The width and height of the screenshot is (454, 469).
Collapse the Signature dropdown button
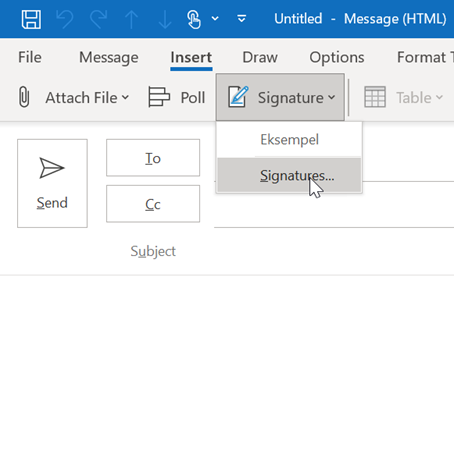coord(280,97)
